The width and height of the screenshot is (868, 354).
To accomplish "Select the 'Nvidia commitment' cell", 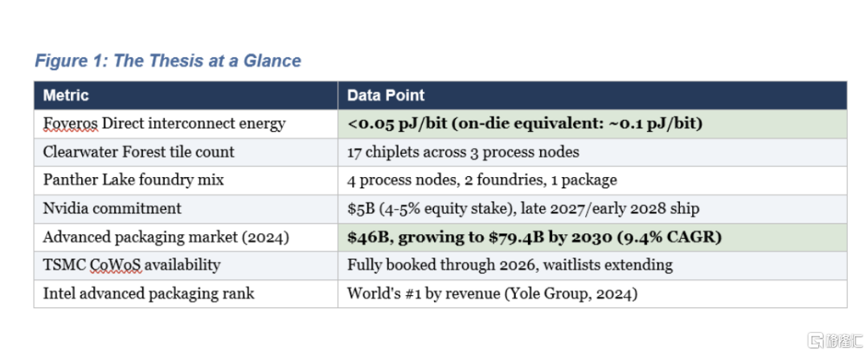I will (112, 208).
